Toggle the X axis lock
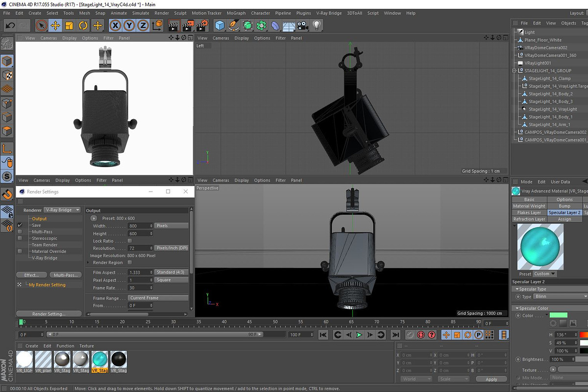 click(x=115, y=25)
